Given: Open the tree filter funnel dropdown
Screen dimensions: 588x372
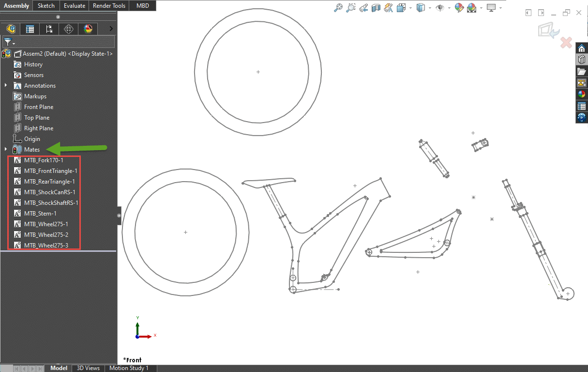Looking at the screenshot, I should (9, 42).
